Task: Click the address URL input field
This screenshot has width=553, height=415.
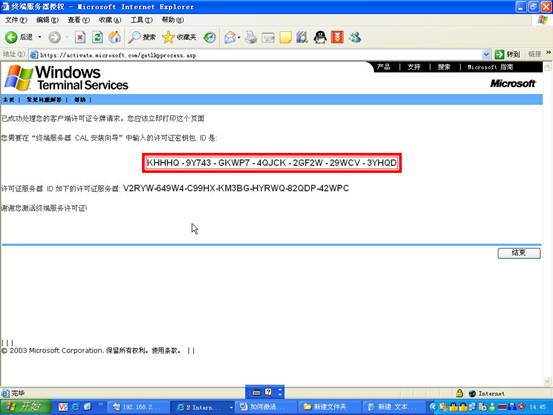Action: [x=256, y=55]
